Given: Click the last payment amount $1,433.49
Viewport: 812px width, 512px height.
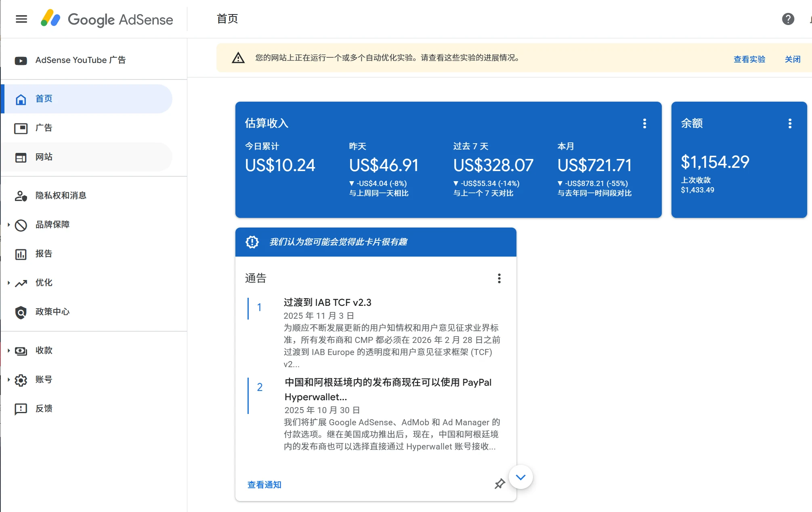Looking at the screenshot, I should click(x=697, y=190).
